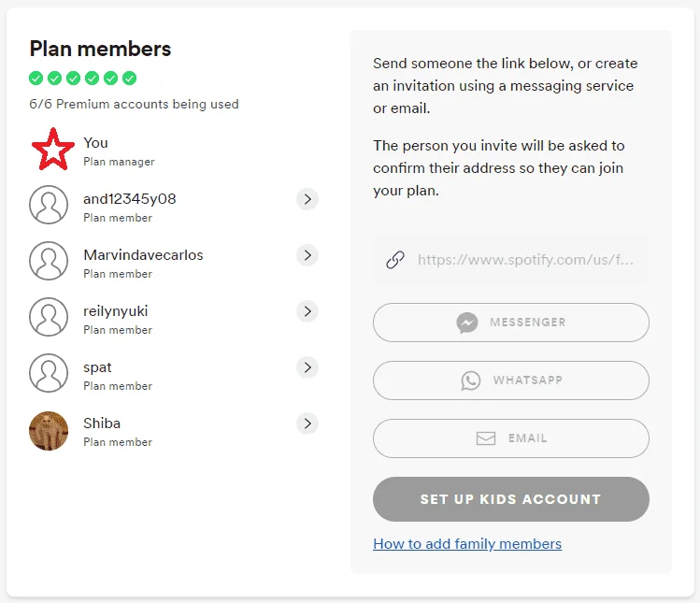Click the first green checkmark account indicator
Viewport: 700px width, 603px height.
click(x=36, y=79)
